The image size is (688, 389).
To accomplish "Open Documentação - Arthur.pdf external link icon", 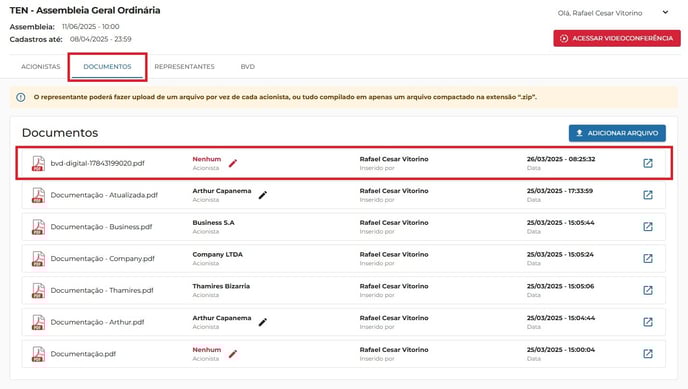I will click(x=648, y=322).
